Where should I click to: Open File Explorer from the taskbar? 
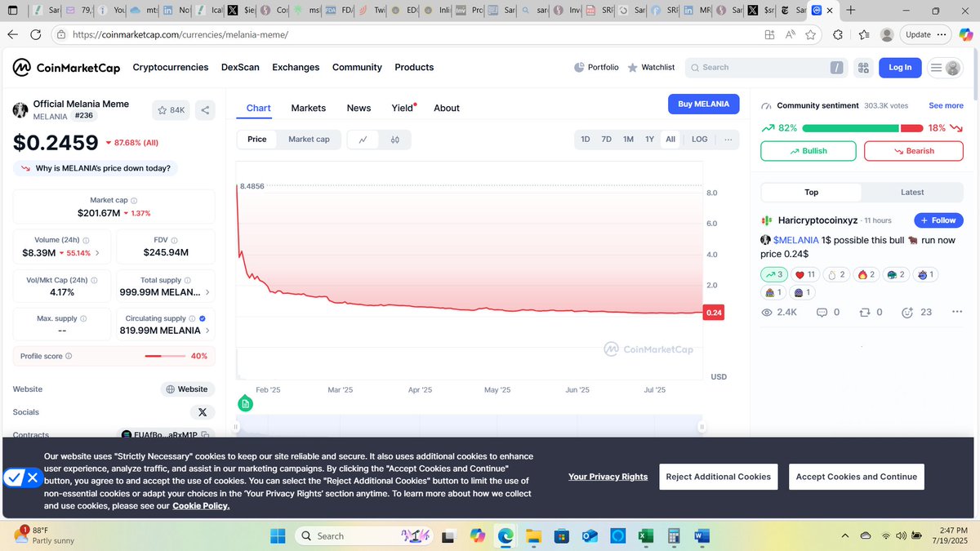coord(533,536)
